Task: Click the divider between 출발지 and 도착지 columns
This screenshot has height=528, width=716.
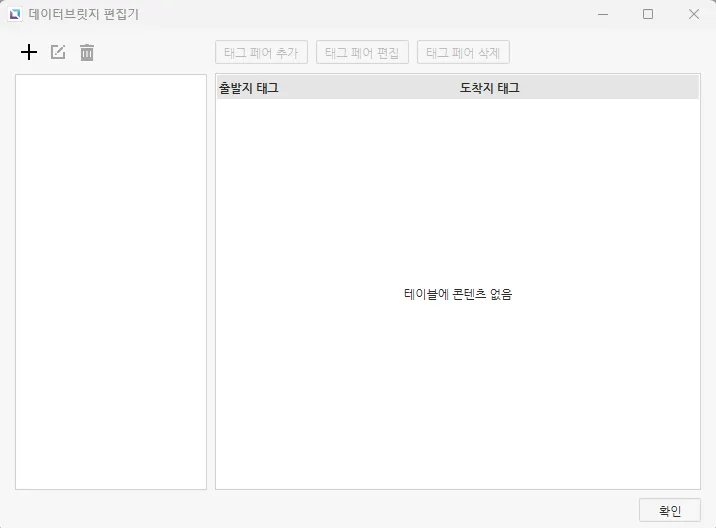Action: coord(457,88)
